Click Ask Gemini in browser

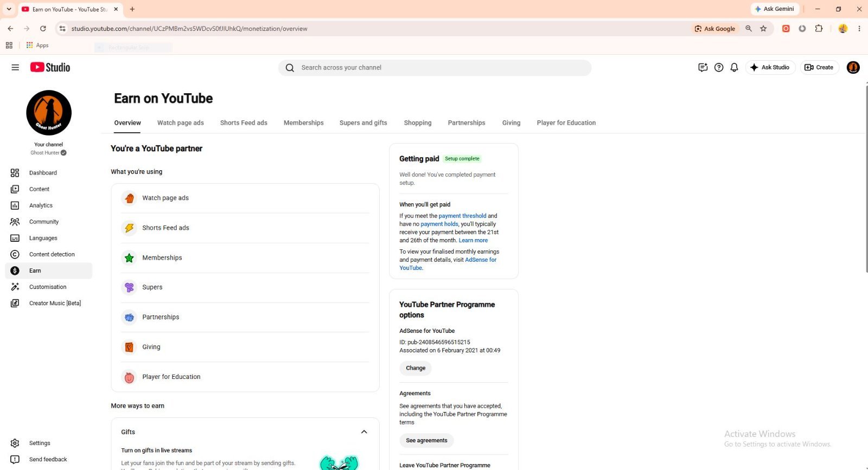[x=775, y=9]
